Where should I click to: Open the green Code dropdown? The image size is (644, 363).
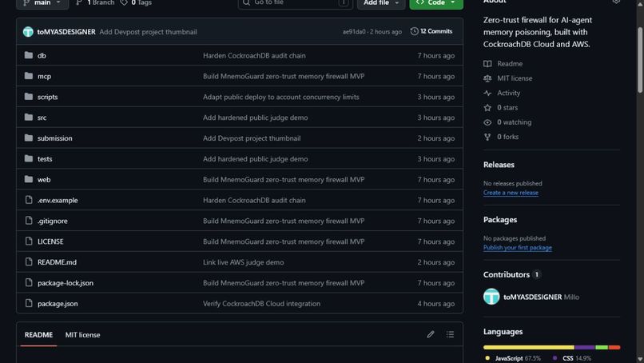[x=436, y=3]
